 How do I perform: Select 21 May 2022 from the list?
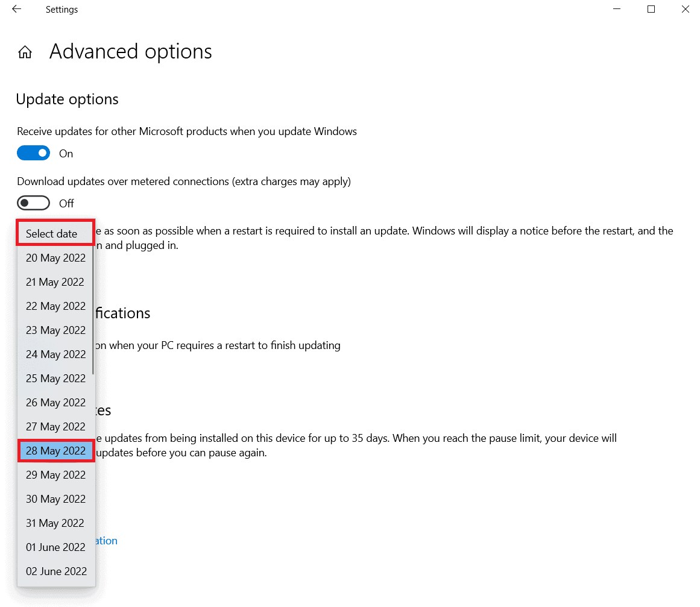pos(55,281)
